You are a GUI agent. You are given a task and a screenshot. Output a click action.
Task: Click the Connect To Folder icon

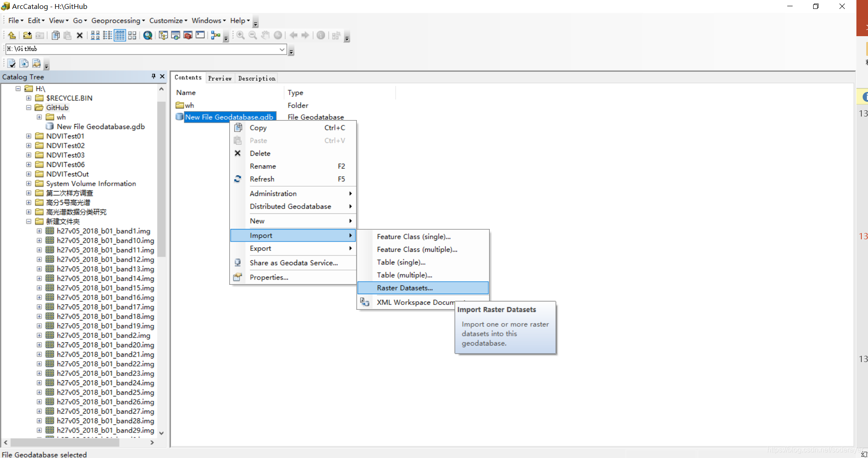click(27, 35)
